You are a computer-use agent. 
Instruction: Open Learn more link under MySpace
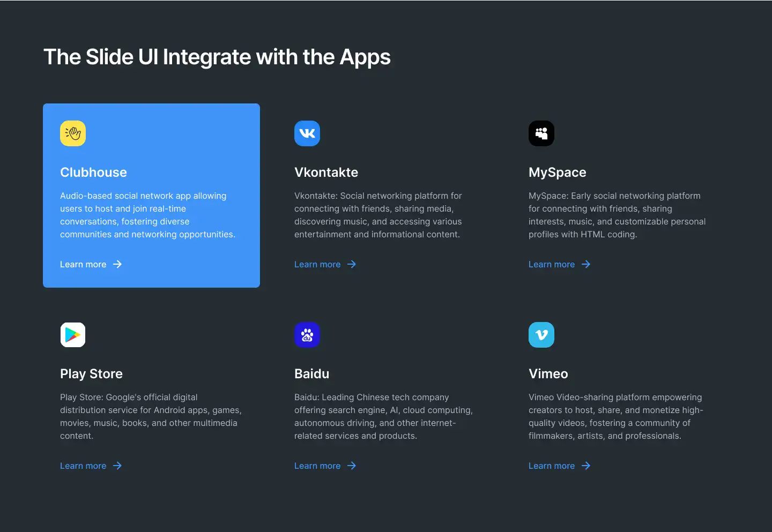click(560, 264)
